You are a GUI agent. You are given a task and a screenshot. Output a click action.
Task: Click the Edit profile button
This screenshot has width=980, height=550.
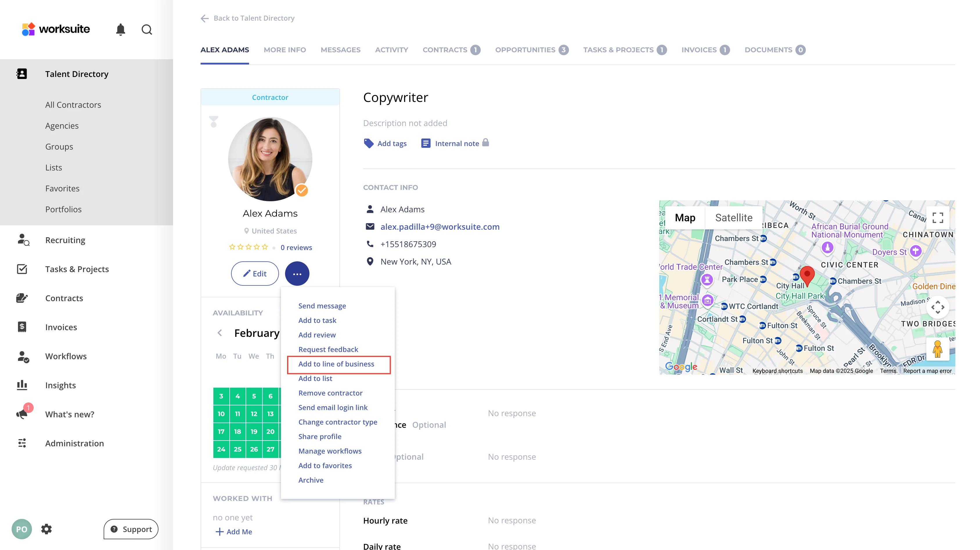(x=255, y=273)
